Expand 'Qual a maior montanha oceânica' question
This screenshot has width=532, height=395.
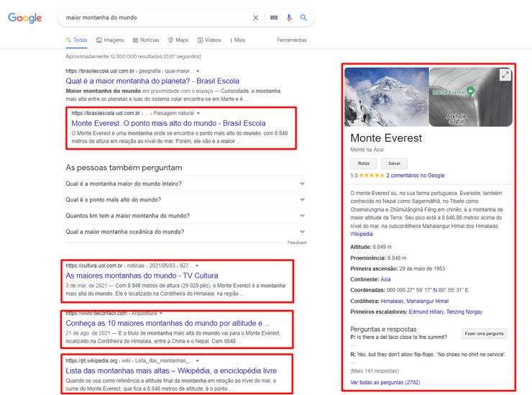pyautogui.click(x=186, y=232)
